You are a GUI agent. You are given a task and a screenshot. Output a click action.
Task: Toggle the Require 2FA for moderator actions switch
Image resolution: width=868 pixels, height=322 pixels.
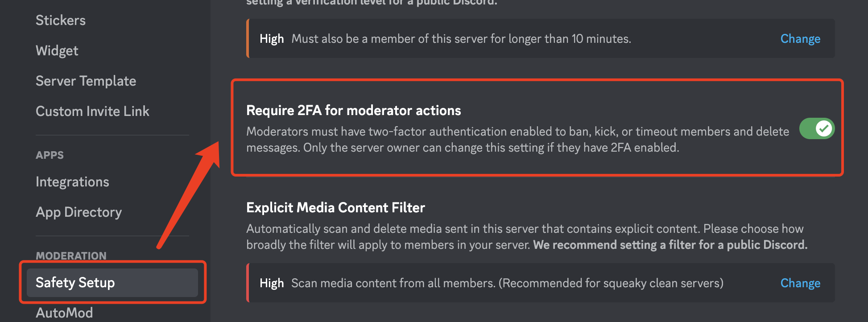click(816, 129)
